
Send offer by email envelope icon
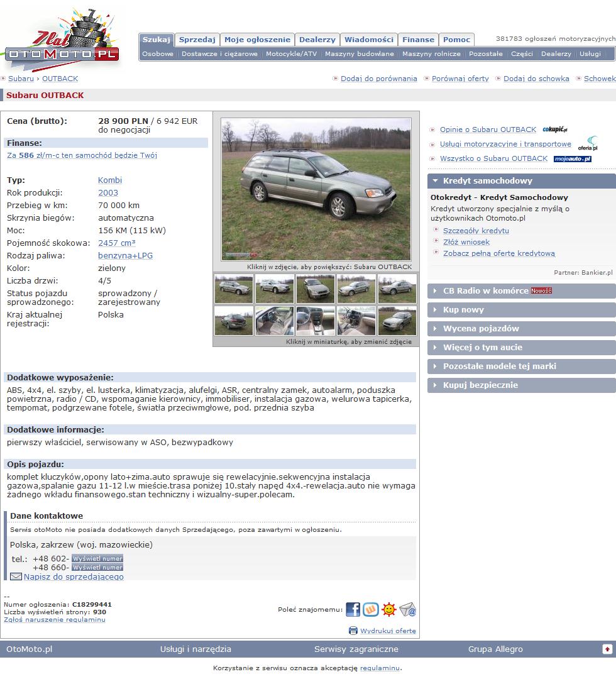click(407, 609)
